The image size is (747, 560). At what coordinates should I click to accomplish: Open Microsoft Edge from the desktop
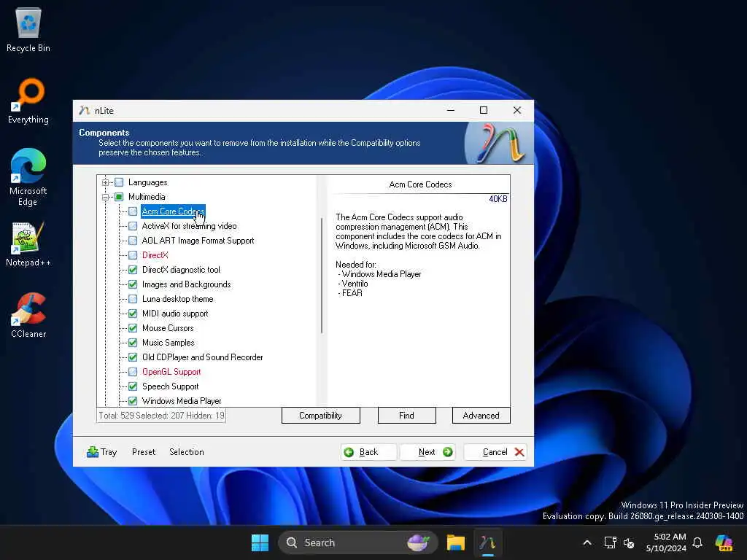pos(28,177)
